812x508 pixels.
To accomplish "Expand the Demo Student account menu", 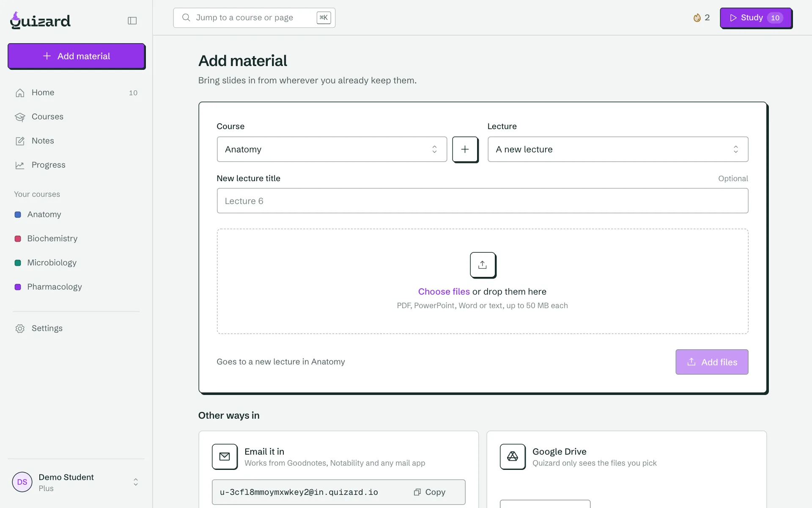I will click(x=76, y=482).
